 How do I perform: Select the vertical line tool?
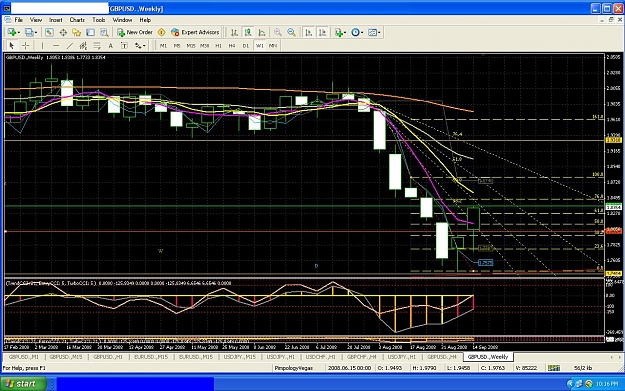pos(42,46)
